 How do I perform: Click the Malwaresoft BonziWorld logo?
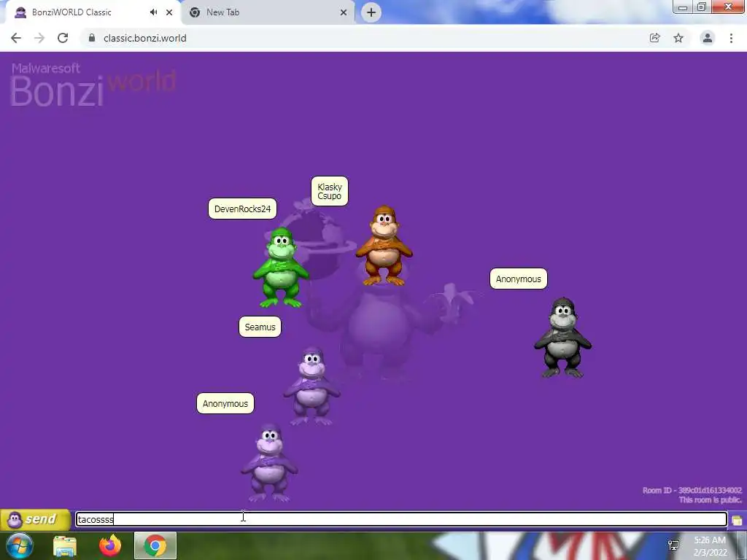93,85
